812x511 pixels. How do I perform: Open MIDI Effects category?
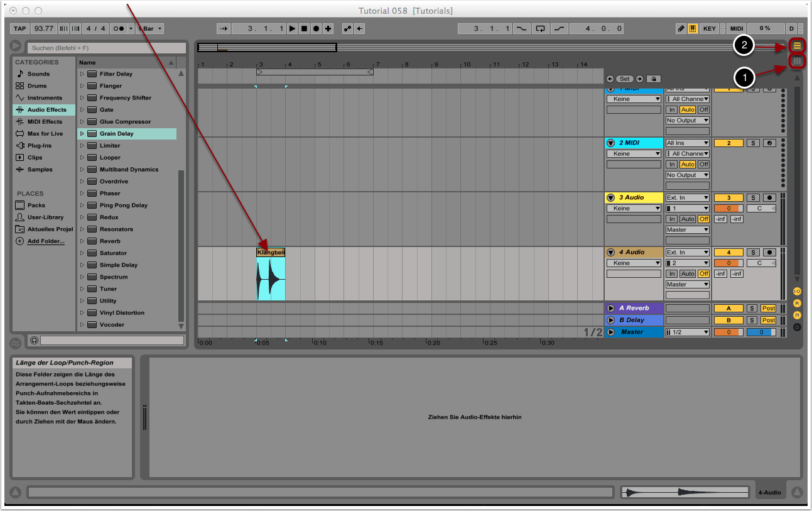44,122
